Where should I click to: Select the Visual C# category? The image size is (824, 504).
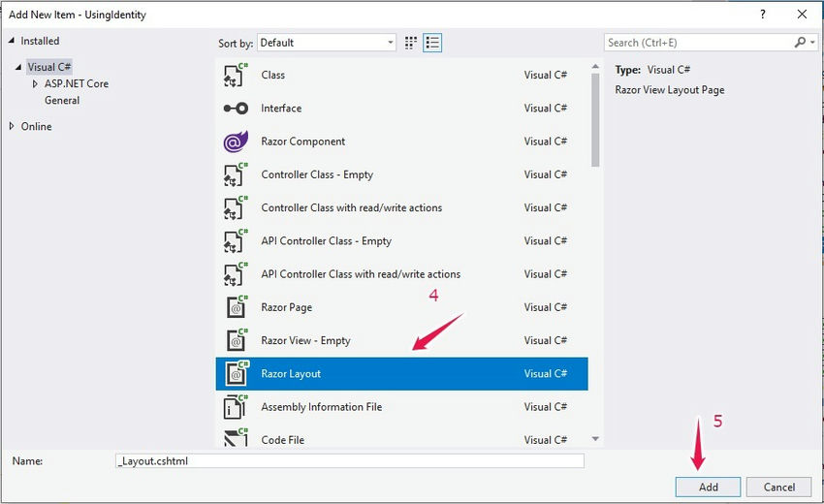[48, 67]
